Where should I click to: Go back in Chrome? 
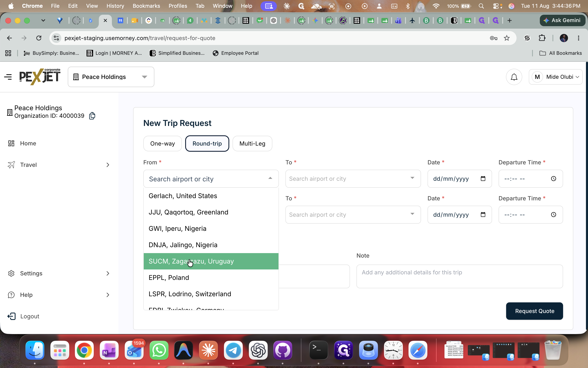point(9,38)
